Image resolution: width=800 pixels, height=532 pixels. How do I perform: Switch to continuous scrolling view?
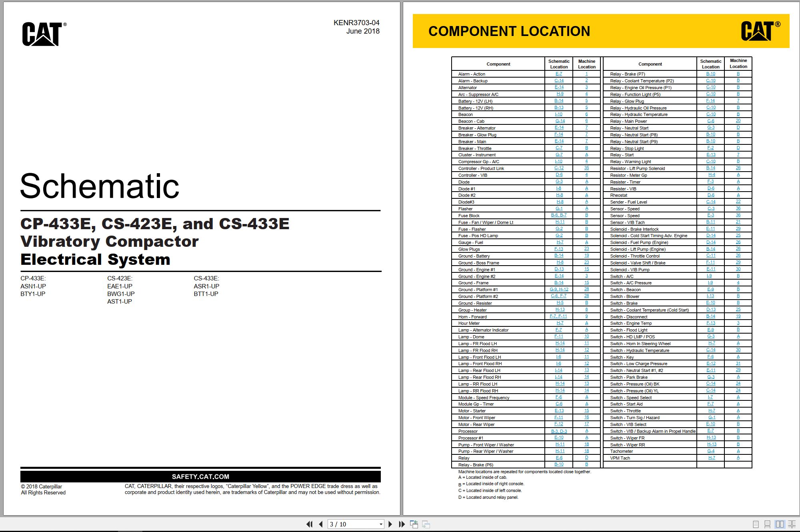767,524
